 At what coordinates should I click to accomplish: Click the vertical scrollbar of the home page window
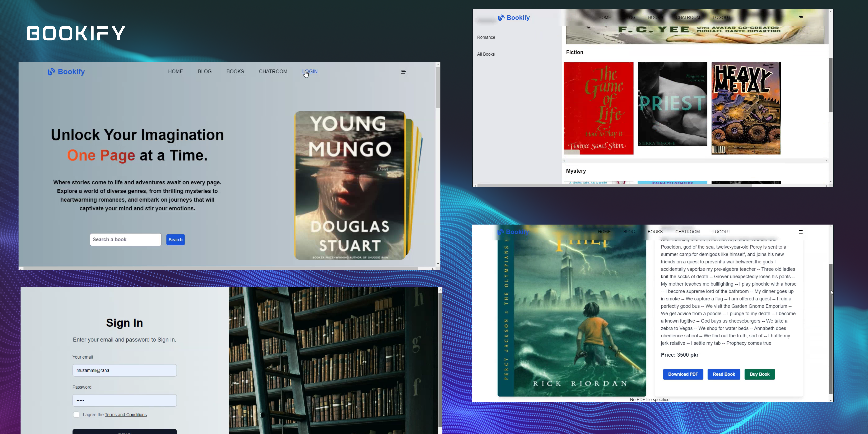[x=438, y=88]
